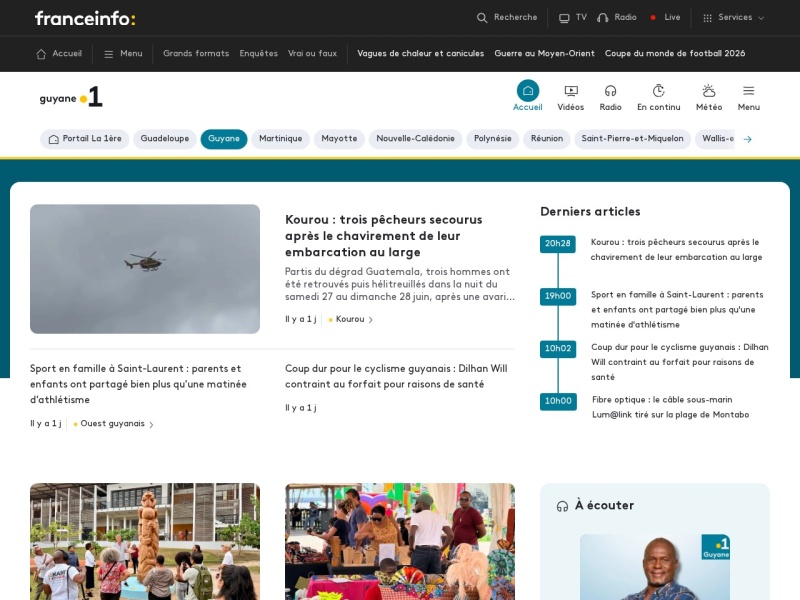Open latest article about Dilhan Will
Image resolution: width=800 pixels, height=600 pixels.
click(x=680, y=362)
